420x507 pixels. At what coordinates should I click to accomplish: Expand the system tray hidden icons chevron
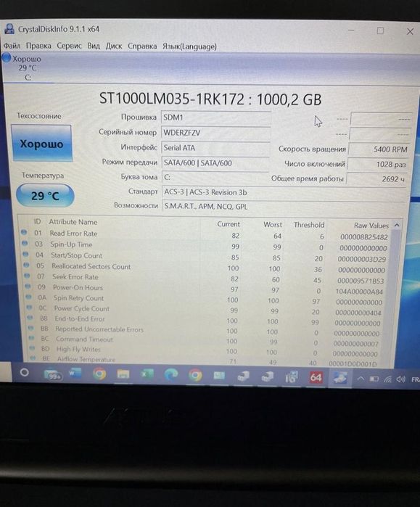click(361, 379)
